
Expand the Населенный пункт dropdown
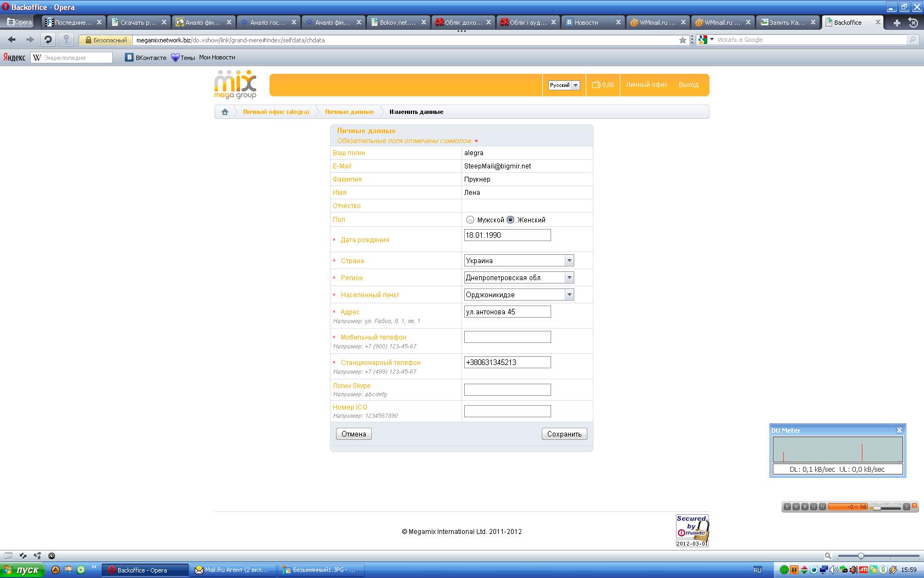click(569, 295)
